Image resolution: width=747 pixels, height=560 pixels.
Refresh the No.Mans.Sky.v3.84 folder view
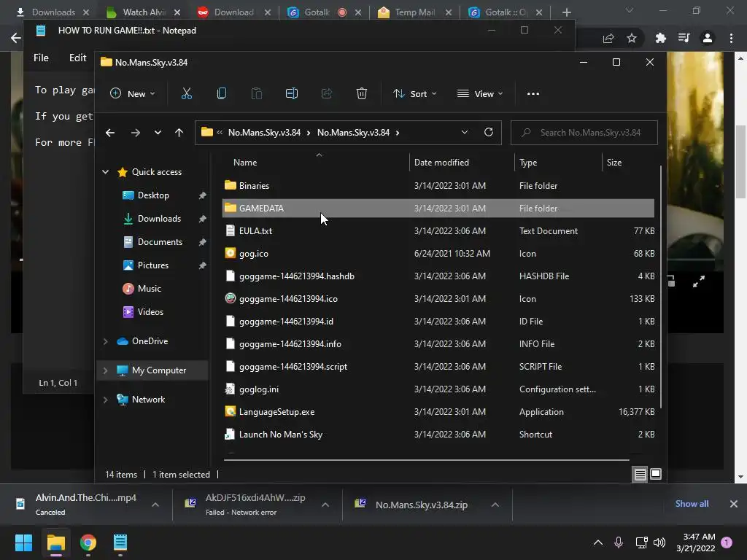coord(488,133)
